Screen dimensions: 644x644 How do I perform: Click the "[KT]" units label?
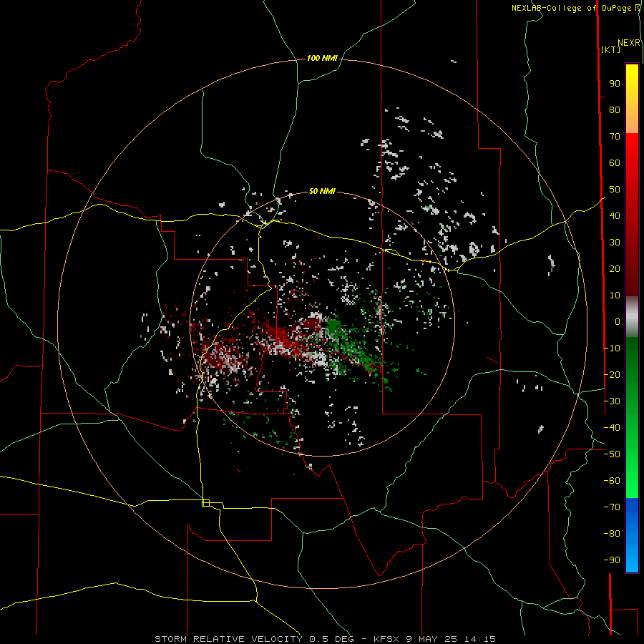(610, 49)
